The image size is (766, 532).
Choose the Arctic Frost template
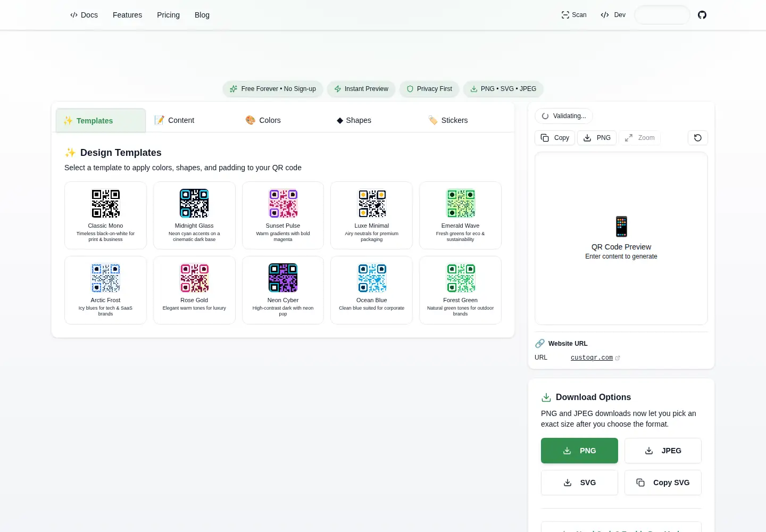(x=105, y=290)
